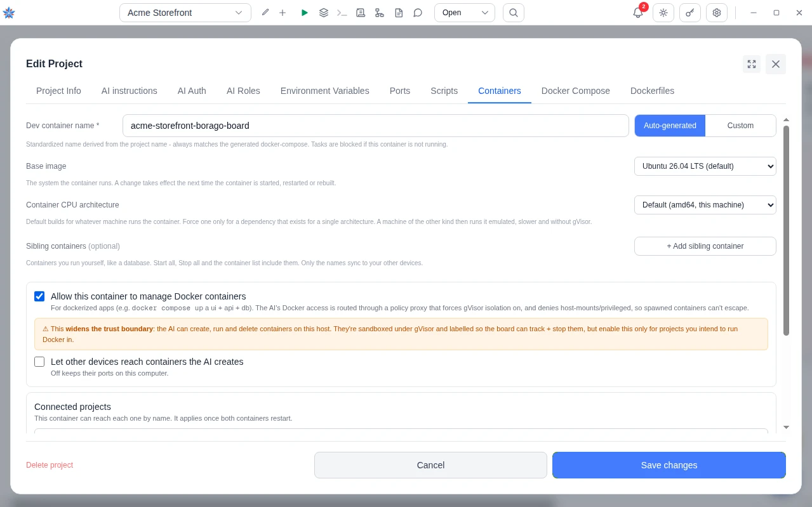Select the Auto-generated name option
The width and height of the screenshot is (812, 507).
(670, 126)
